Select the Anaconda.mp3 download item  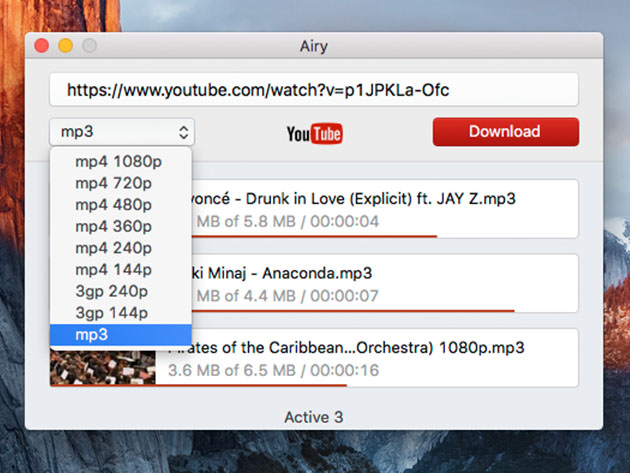tap(385, 283)
